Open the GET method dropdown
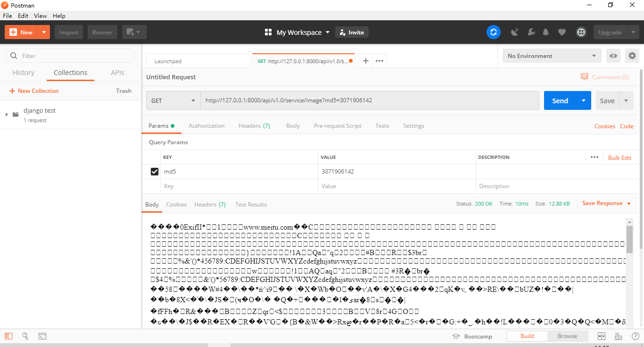 click(x=173, y=100)
